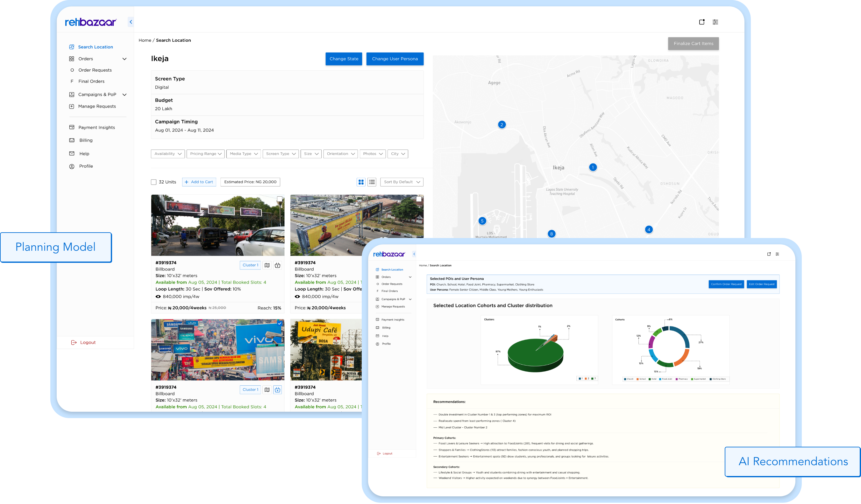Open the Sort By Default dropdown
This screenshot has width=861, height=504.
click(x=402, y=182)
